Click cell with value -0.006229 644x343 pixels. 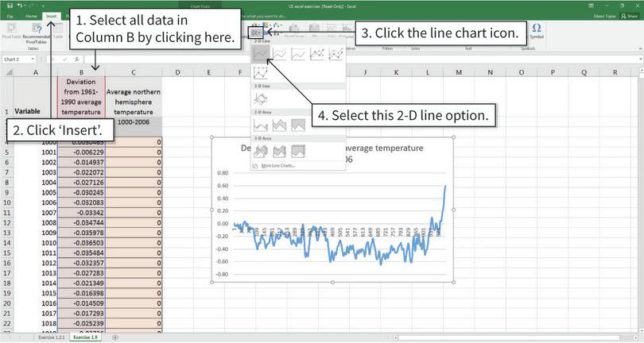click(81, 152)
